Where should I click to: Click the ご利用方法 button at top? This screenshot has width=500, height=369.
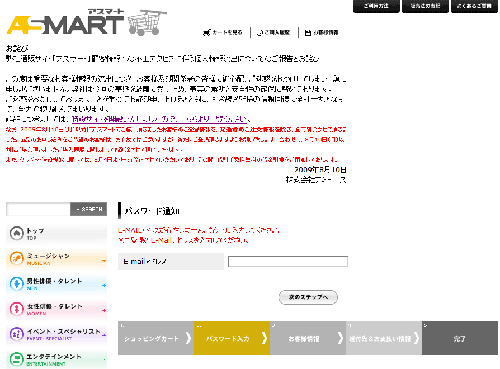coord(376,6)
